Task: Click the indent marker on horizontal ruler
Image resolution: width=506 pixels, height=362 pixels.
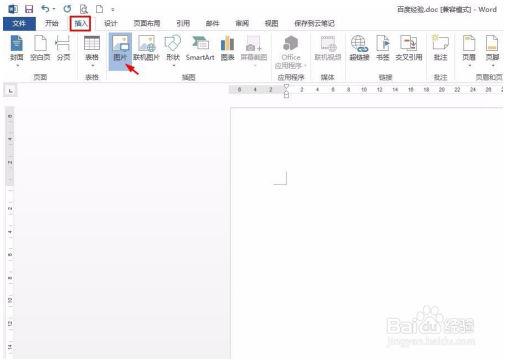Action: 286,91
